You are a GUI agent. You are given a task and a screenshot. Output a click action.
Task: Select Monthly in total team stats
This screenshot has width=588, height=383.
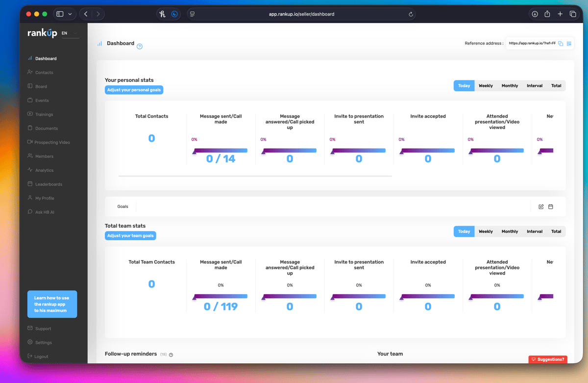click(x=510, y=231)
